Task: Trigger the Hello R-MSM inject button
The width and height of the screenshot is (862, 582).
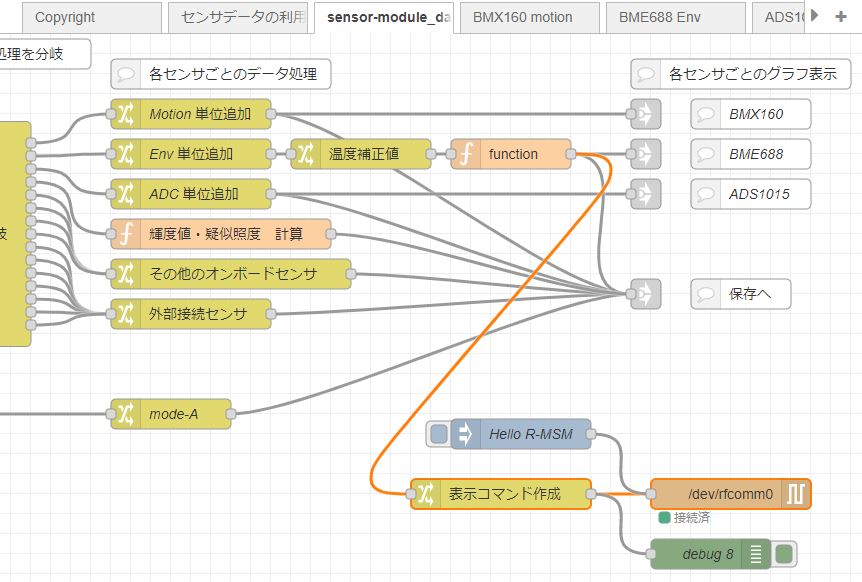Action: pyautogui.click(x=438, y=434)
